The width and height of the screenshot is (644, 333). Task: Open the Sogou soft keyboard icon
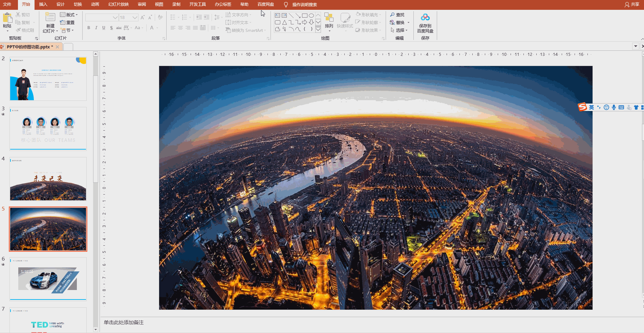coord(621,107)
